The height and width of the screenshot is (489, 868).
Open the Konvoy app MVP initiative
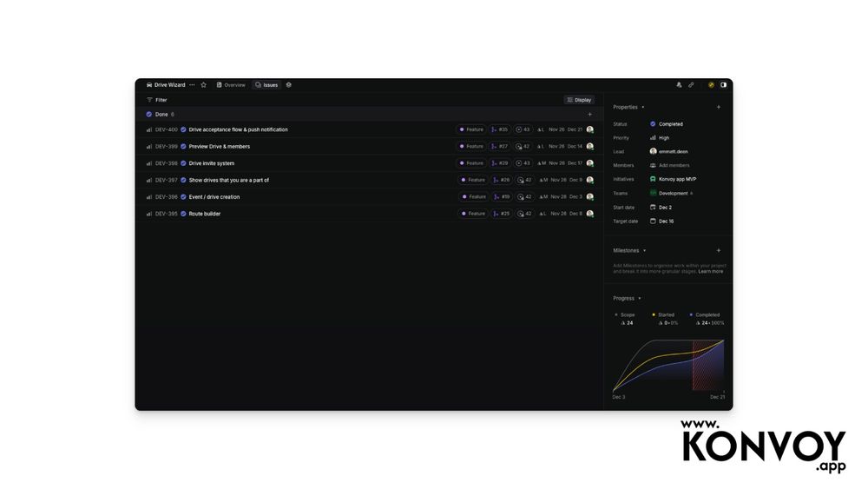tap(673, 180)
